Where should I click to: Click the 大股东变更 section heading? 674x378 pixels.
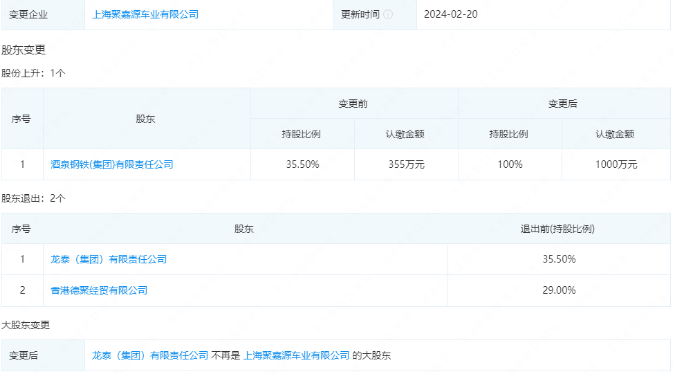tap(25, 325)
